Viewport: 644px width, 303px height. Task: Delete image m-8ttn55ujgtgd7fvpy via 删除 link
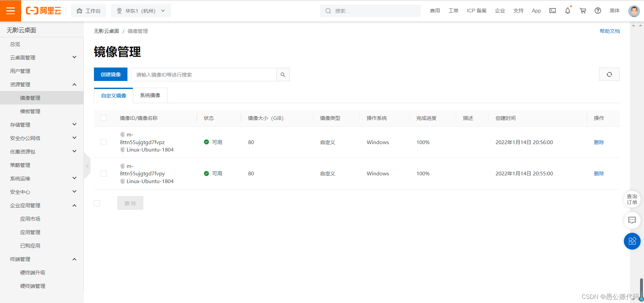click(599, 174)
